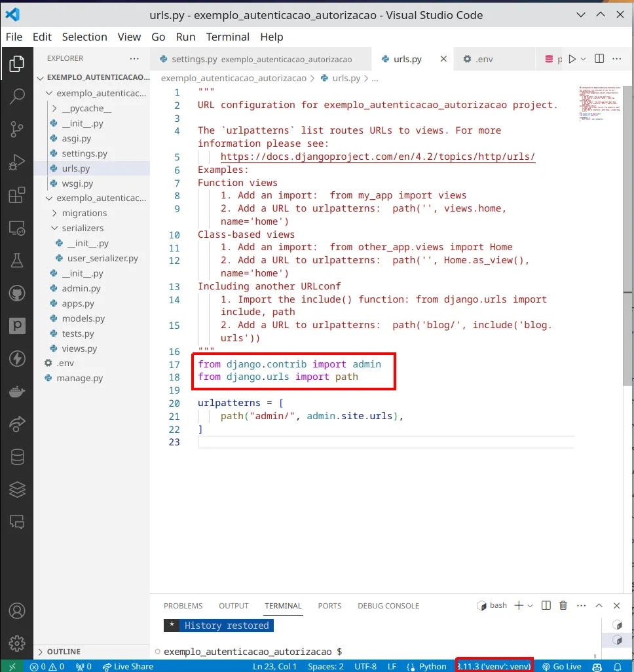Open user_serializer.py in the explorer
This screenshot has width=634, height=672.
[102, 258]
